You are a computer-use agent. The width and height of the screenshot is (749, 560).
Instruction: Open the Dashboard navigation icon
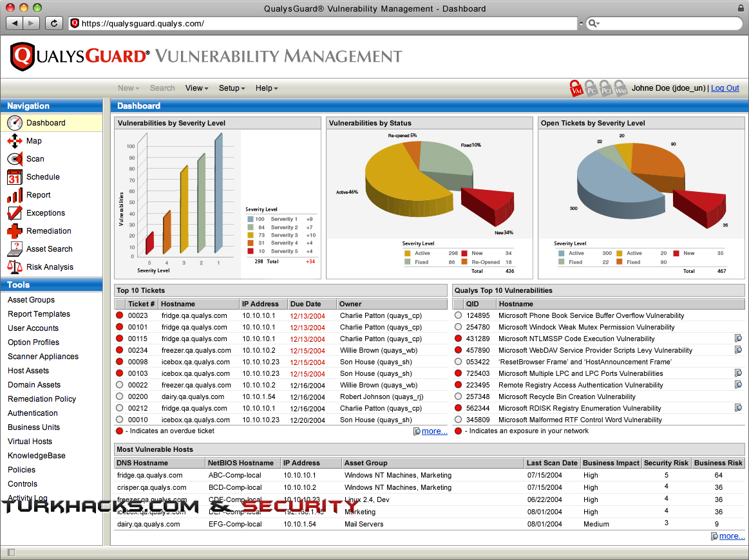(15, 123)
